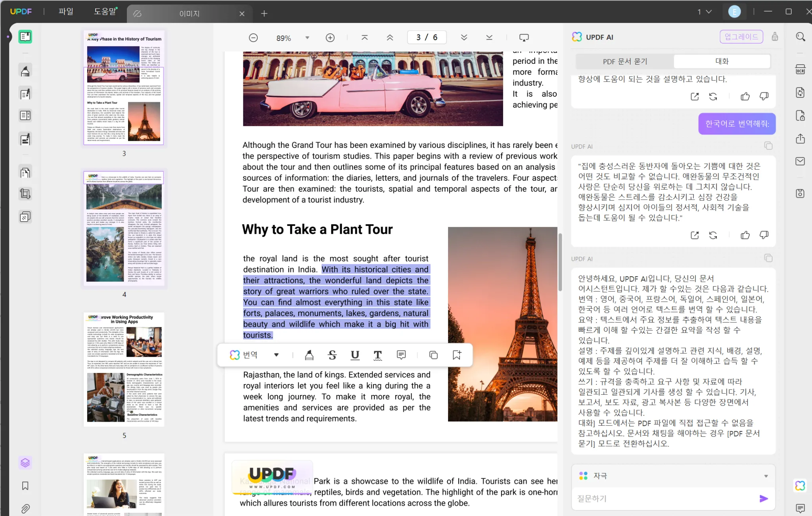Open the 파일 menu
Screen dimensions: 812x516
pyautogui.click(x=66, y=11)
